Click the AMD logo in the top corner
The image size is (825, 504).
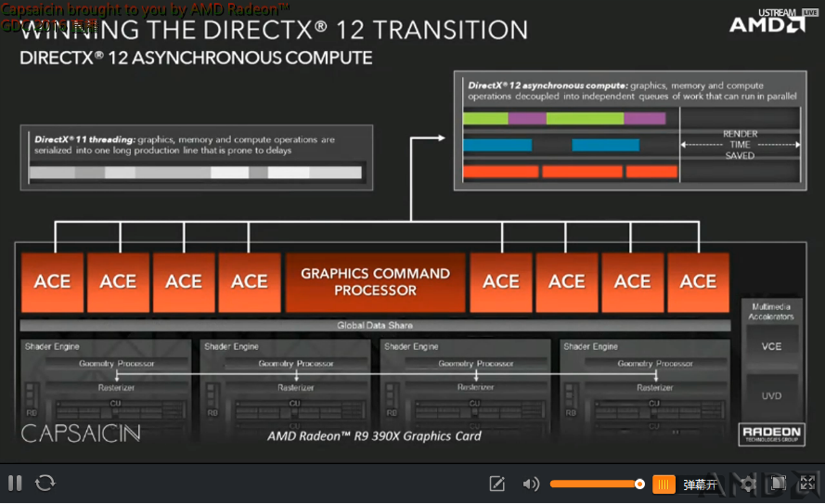pos(767,25)
